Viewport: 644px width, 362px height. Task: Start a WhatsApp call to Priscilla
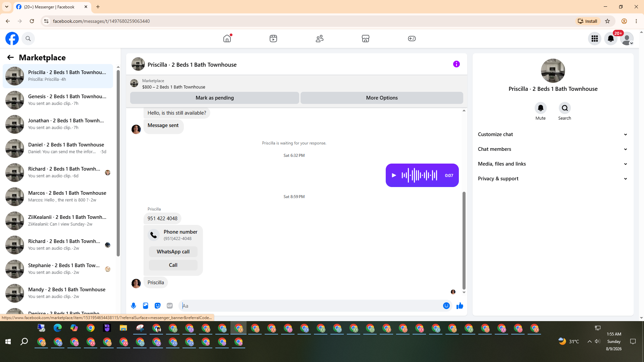[173, 252]
